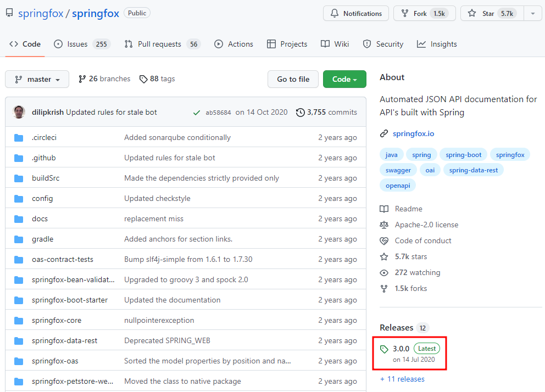
Task: Click dilipkrish's avatar thumbnail
Action: click(19, 112)
